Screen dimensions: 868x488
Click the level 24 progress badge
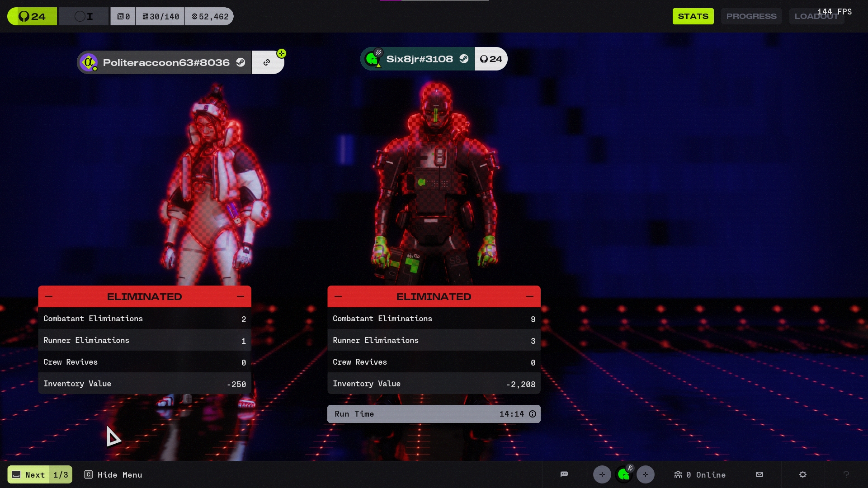32,16
